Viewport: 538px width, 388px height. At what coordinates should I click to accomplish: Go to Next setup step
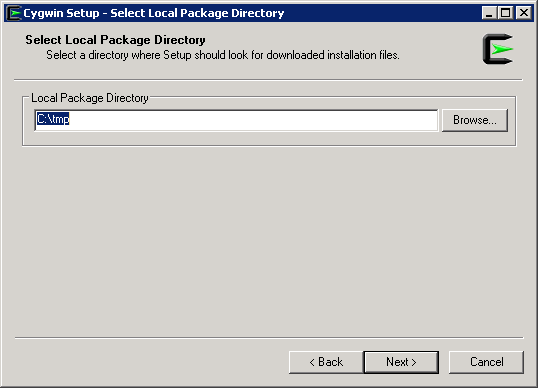coord(401,362)
